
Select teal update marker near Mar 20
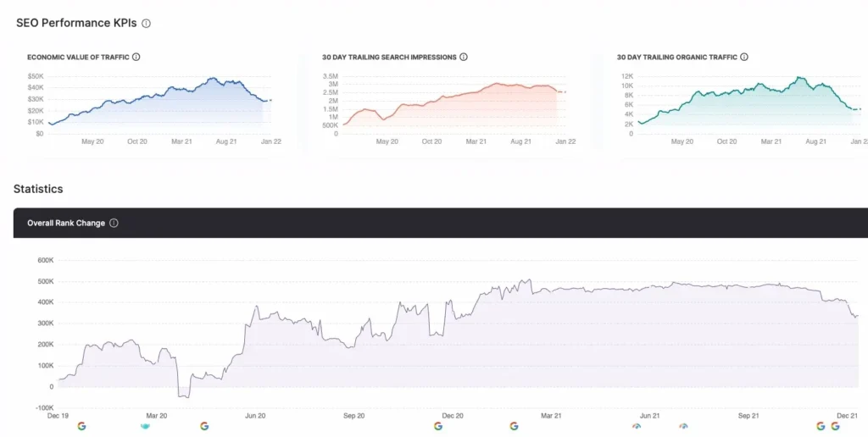[x=145, y=426]
